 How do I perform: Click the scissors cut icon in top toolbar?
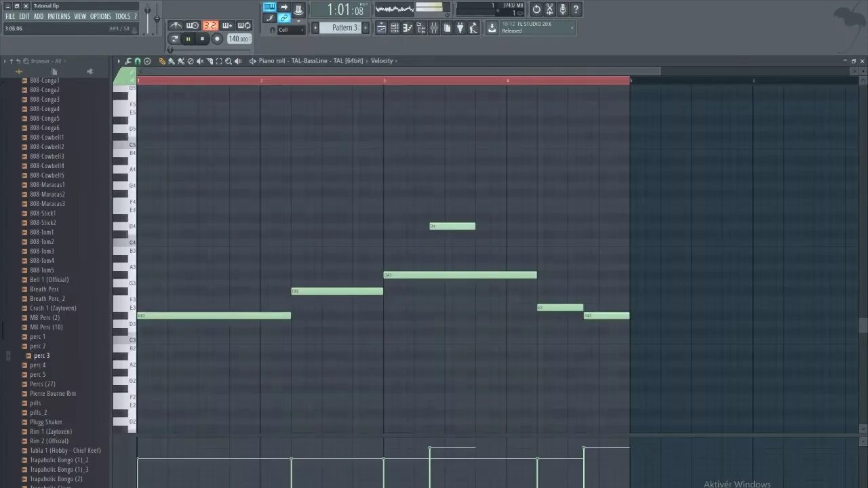tap(549, 9)
